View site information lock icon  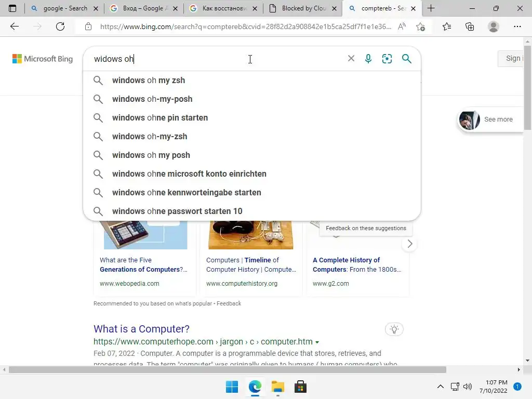coord(88,26)
